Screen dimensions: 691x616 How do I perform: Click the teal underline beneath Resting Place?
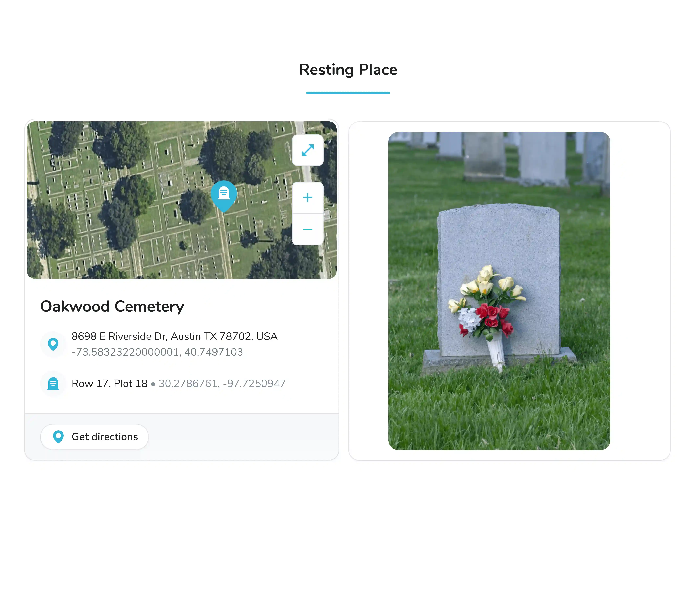tap(348, 92)
